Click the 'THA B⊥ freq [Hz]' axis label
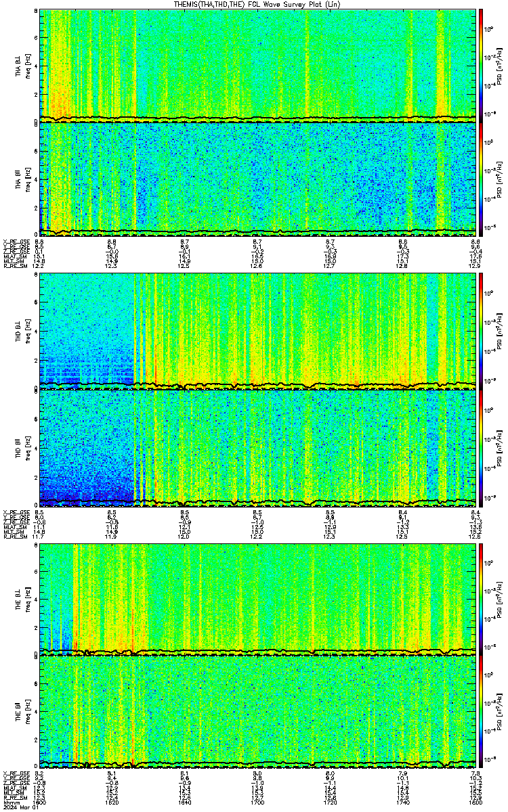508x812 pixels. 22,66
